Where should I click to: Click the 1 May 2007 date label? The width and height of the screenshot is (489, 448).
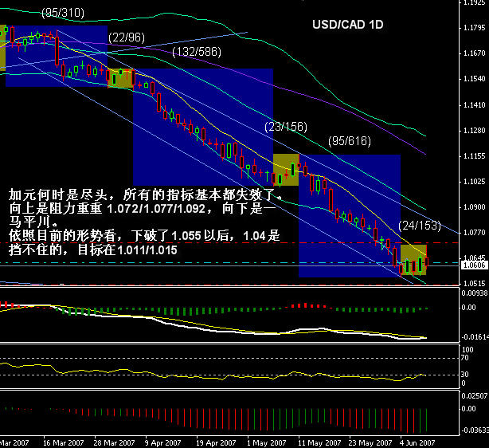(266, 443)
